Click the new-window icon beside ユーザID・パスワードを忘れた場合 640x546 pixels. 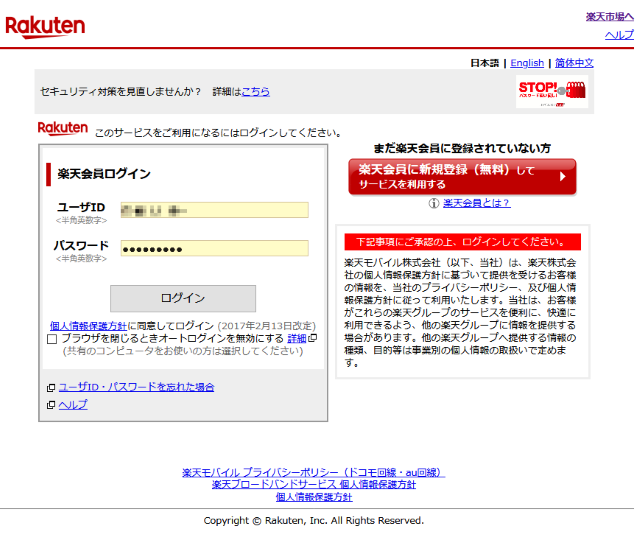point(51,387)
